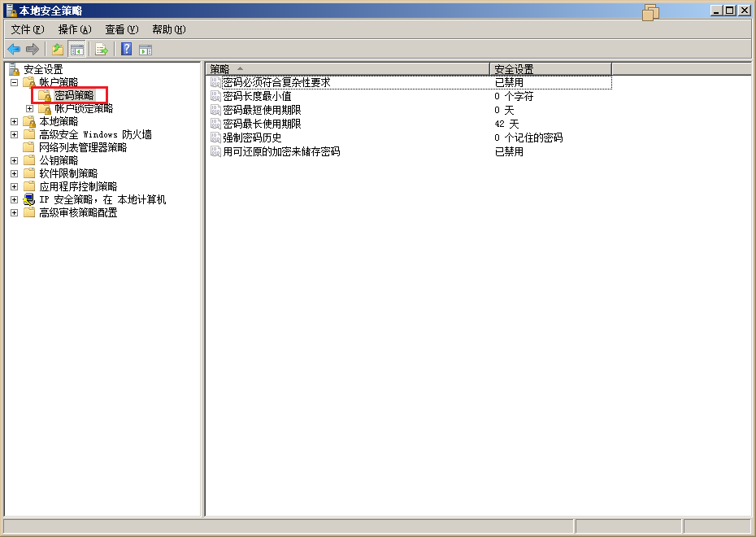Click the 本地策略 folder icon
This screenshot has width=756, height=537.
pyautogui.click(x=30, y=121)
